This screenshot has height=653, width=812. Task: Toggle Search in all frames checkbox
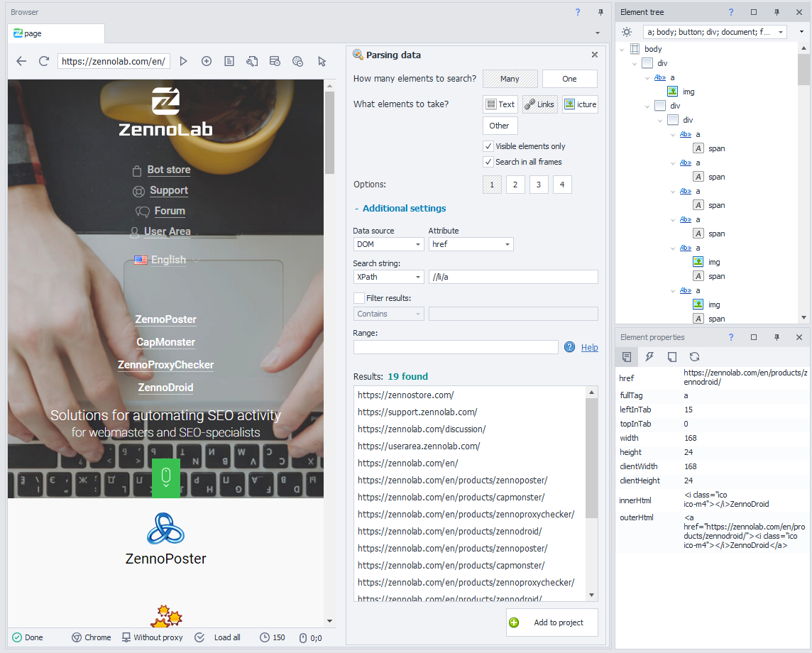(x=488, y=162)
